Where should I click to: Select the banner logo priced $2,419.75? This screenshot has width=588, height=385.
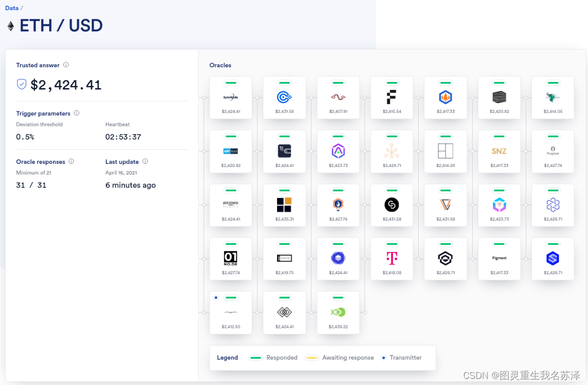(x=284, y=258)
